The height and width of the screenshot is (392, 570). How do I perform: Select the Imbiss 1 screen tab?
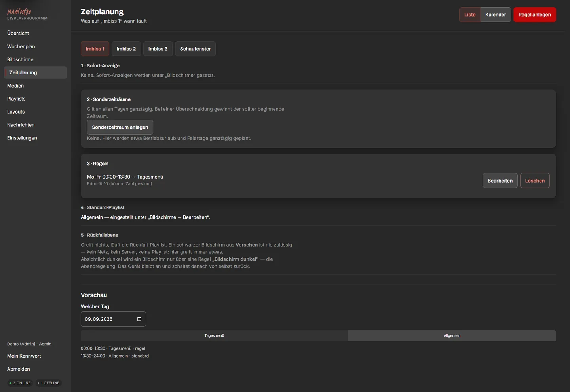[x=95, y=49]
